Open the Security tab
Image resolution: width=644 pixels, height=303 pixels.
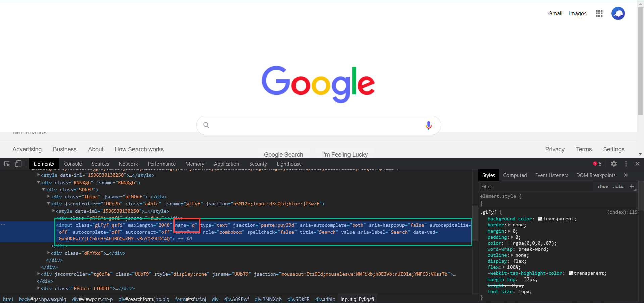258,164
